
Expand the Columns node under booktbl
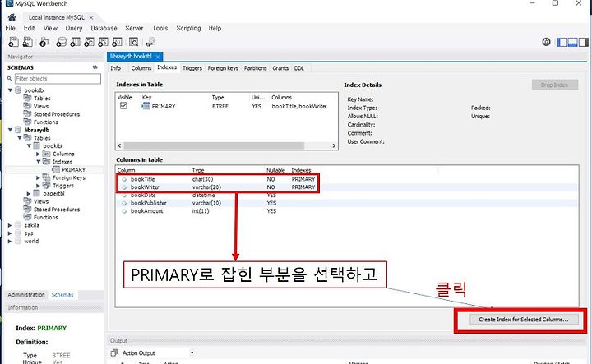click(38, 154)
